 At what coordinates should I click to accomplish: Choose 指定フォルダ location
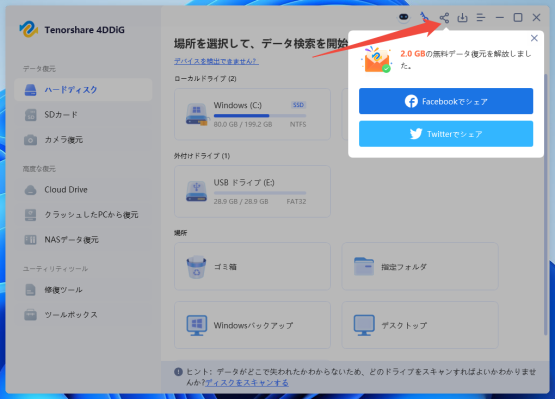(420, 267)
